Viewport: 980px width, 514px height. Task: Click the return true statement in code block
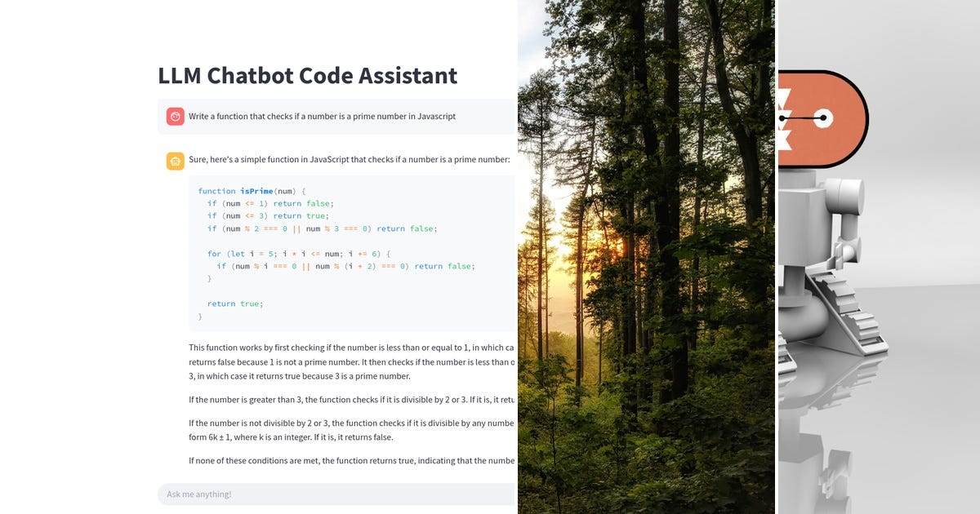pyautogui.click(x=233, y=303)
